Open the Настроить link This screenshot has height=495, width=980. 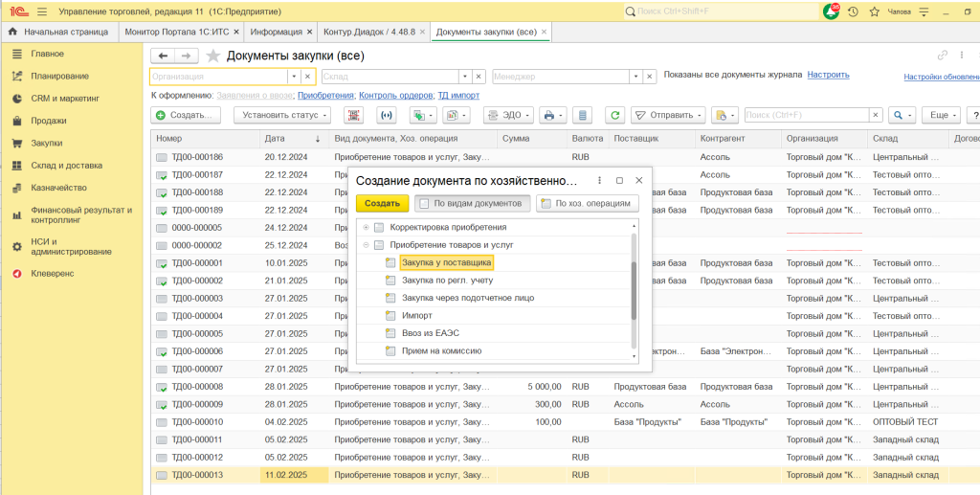pyautogui.click(x=828, y=75)
